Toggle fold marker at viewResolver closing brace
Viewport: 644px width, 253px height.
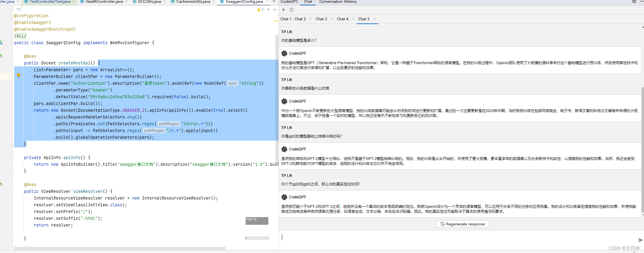click(13, 239)
